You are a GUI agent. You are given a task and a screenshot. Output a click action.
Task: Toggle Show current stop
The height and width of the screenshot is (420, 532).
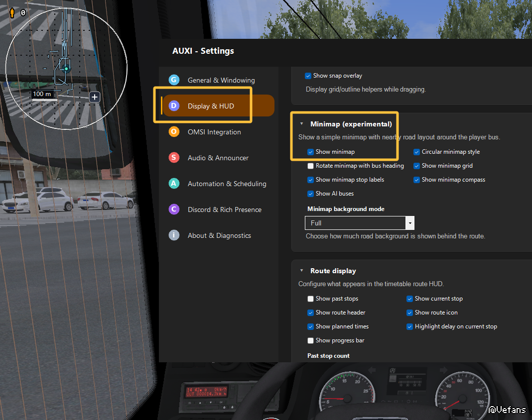pyautogui.click(x=410, y=299)
